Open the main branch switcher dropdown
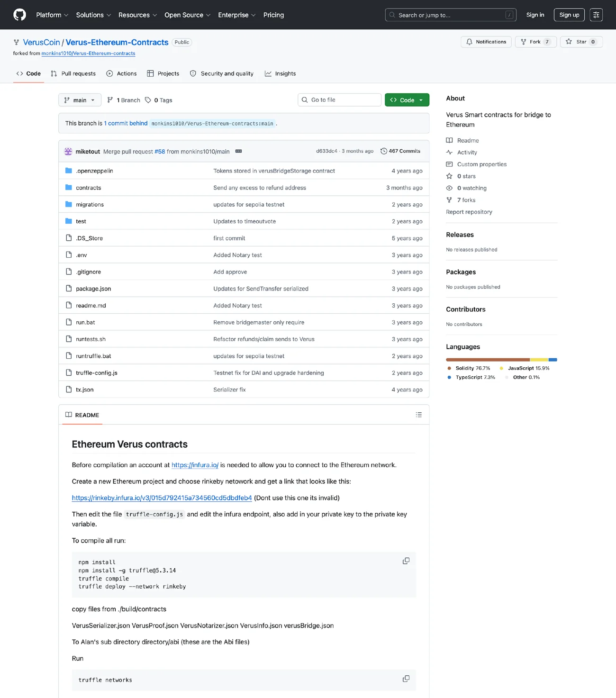The width and height of the screenshot is (616, 698). tap(80, 100)
